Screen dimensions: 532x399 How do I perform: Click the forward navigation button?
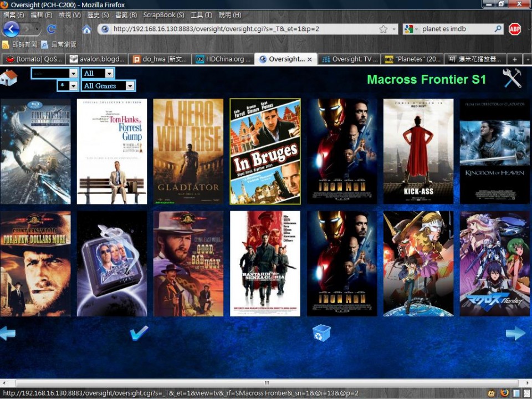click(x=27, y=29)
